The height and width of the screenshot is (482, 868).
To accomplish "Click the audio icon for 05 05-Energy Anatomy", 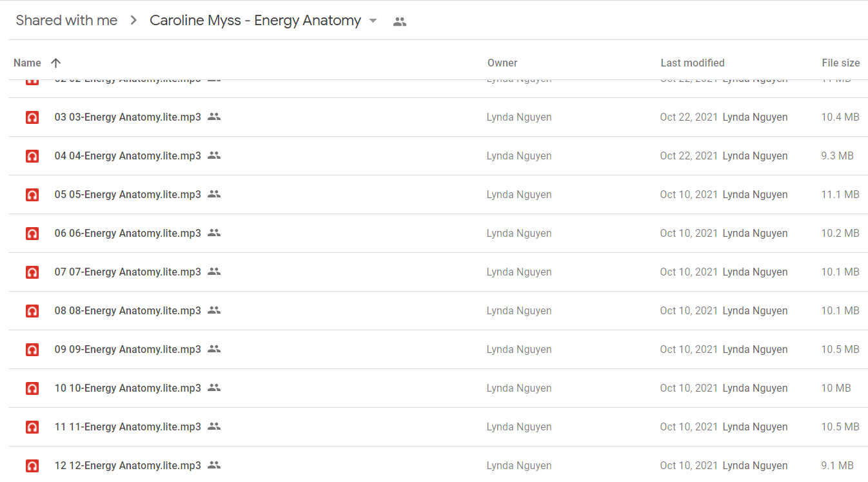I will (32, 195).
